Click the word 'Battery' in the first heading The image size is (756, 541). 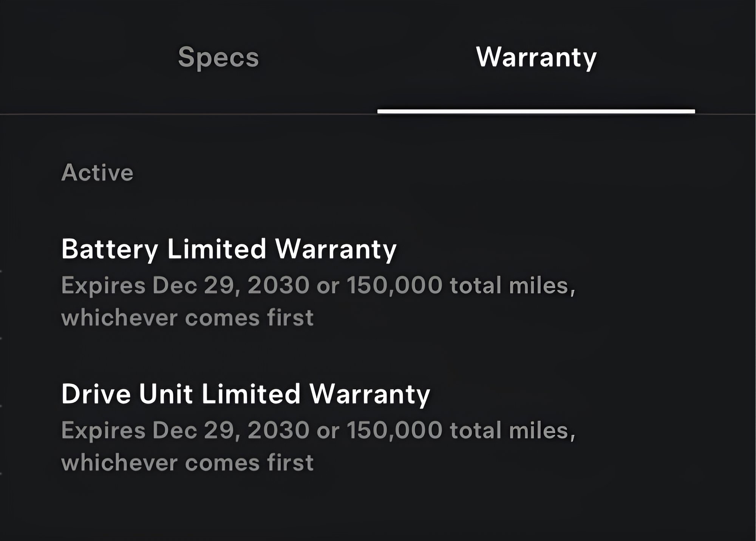110,249
